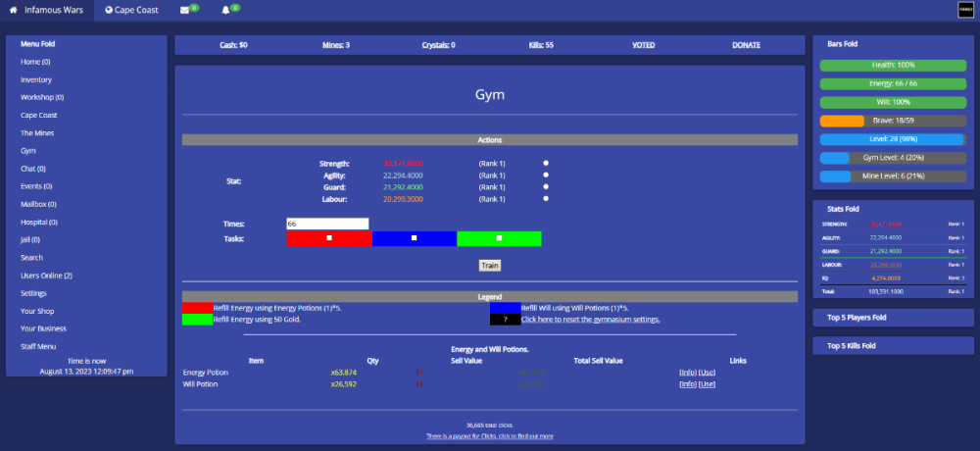
Task: Select the Strength stat radio button
Action: click(x=546, y=163)
